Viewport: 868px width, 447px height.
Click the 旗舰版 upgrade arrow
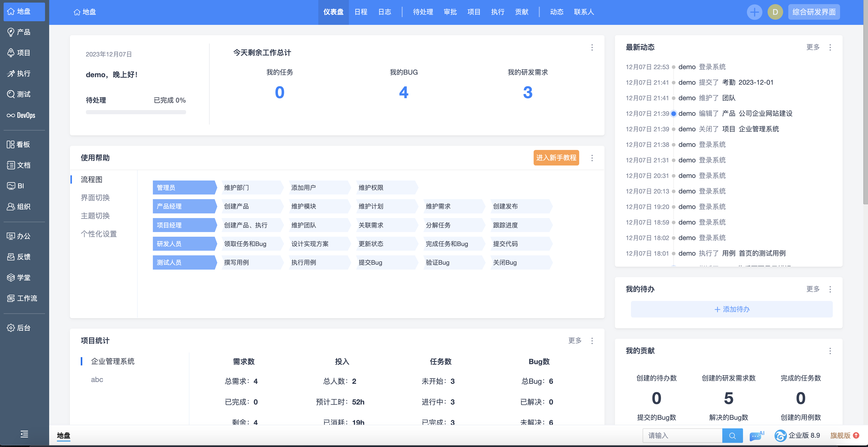pyautogui.click(x=856, y=436)
